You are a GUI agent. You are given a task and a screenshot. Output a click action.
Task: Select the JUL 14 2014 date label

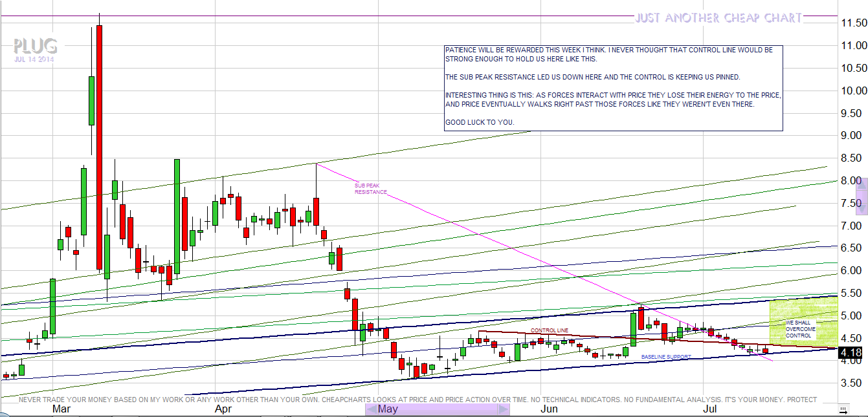(x=34, y=59)
